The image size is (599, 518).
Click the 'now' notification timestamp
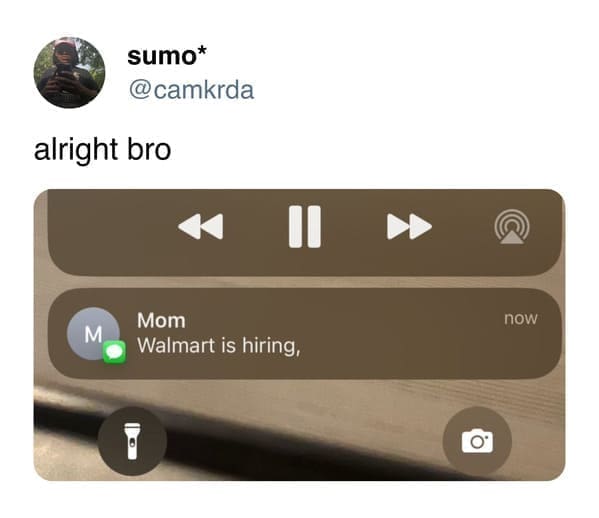pos(521,318)
